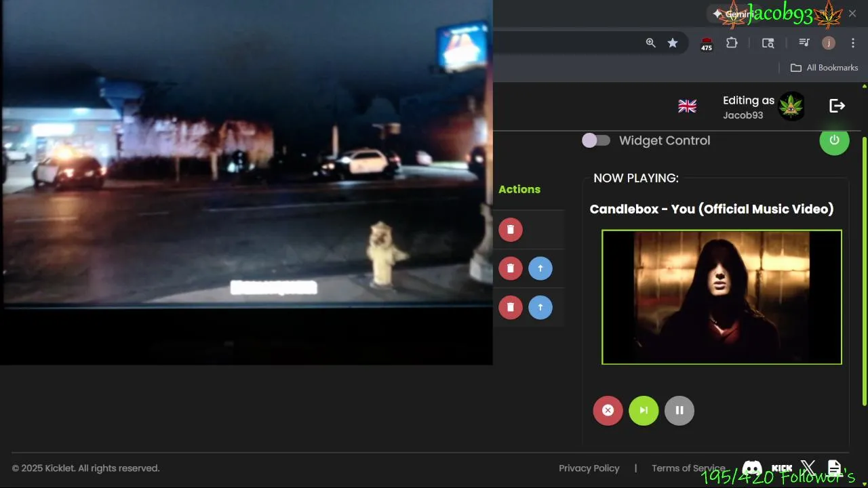This screenshot has height=488, width=868.
Task: Delete the queue row lacking a move-up arrow
Action: click(x=511, y=230)
